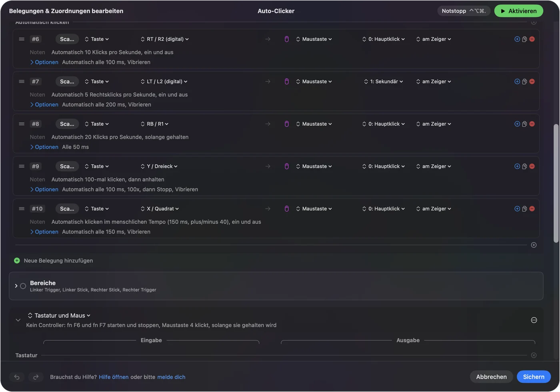
Task: Click the Notstopp shortcut button
Action: 463,11
